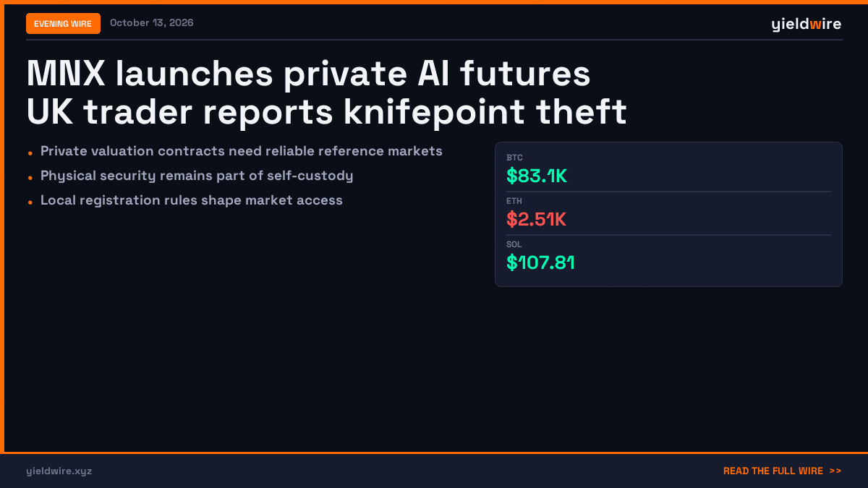Click the double arrow after READ THE FULL WIRE

coord(835,471)
